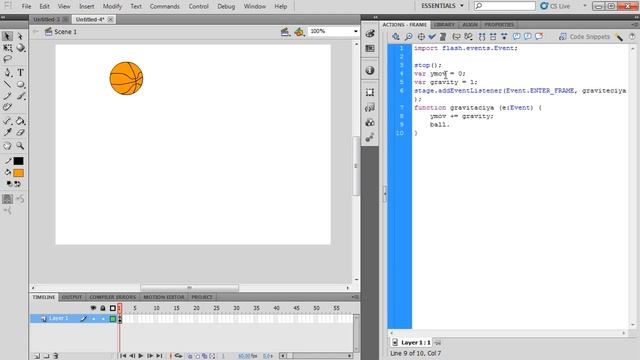Viewport: 640px width, 360px height.
Task: Open the Modify menu
Action: pyautogui.click(x=112, y=6)
